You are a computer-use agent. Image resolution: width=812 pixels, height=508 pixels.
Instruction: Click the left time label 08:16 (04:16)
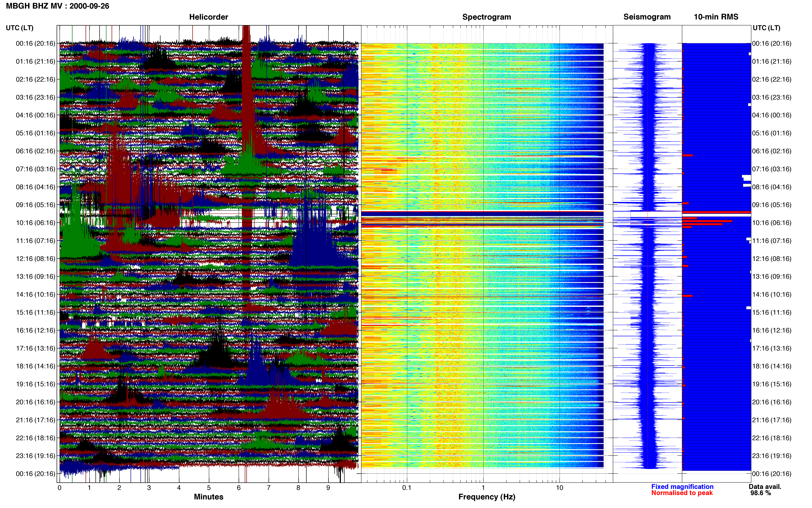coord(36,187)
